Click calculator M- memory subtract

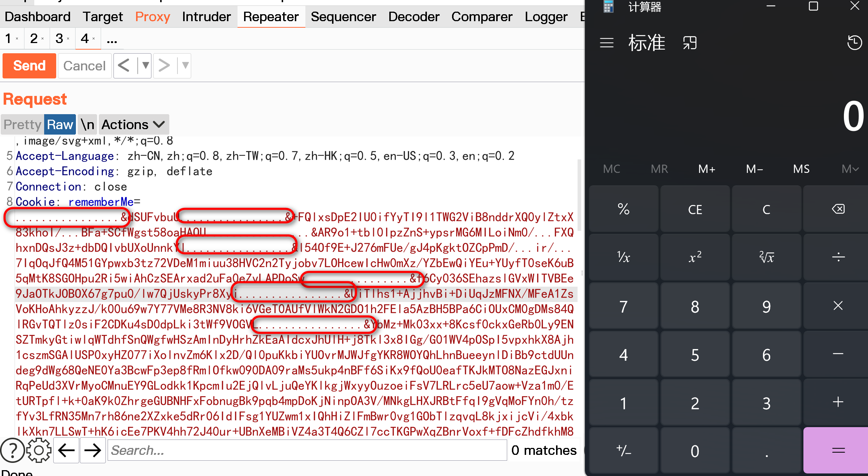point(754,169)
